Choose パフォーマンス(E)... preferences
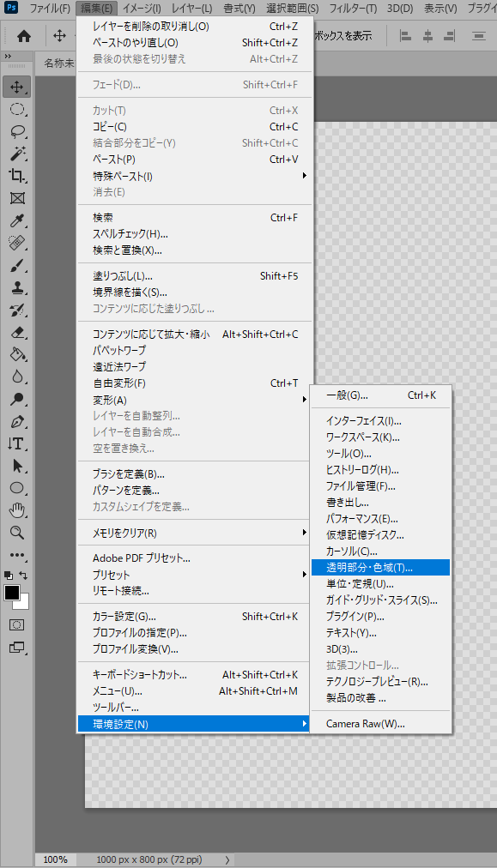This screenshot has width=497, height=868. pyautogui.click(x=380, y=519)
